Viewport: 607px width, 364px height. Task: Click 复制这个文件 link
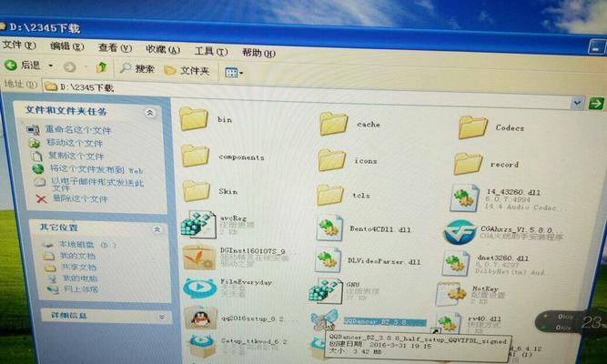coord(76,156)
